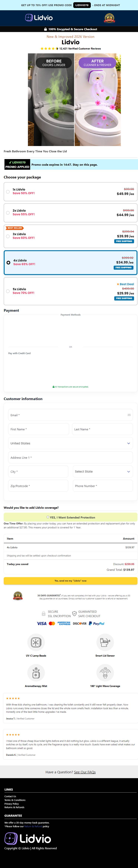Image resolution: width=138 pixels, height=868 pixels.
Task: Open the Contact Us footer link
Action: point(10,797)
